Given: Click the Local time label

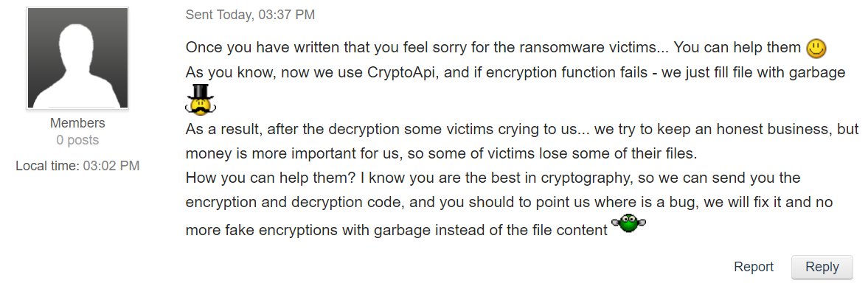Looking at the screenshot, I should 48,165.
